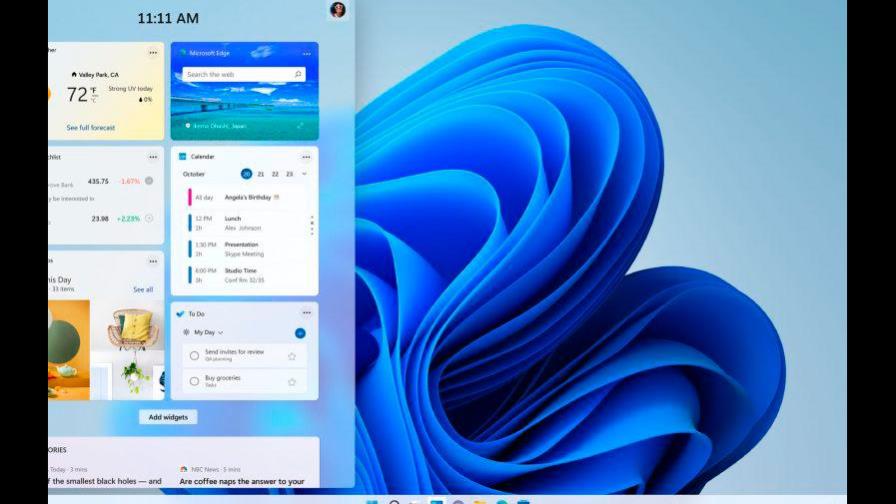Open the coffee naps news story
The height and width of the screenshot is (504, 896).
click(242, 482)
